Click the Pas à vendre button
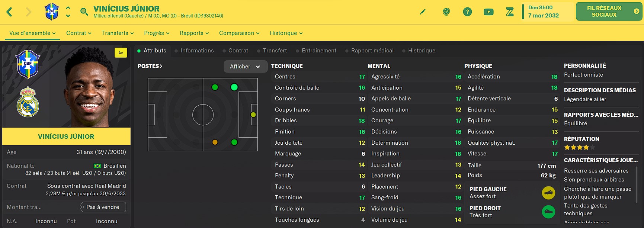Screen dimensions: 644x228 (x=103, y=207)
